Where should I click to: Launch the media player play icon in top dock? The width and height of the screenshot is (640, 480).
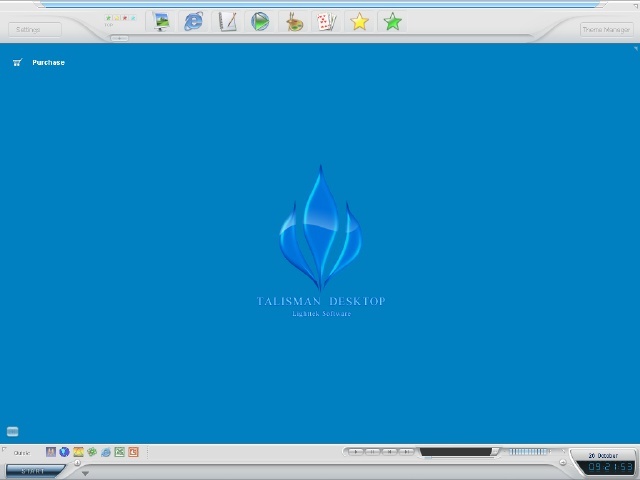point(260,22)
